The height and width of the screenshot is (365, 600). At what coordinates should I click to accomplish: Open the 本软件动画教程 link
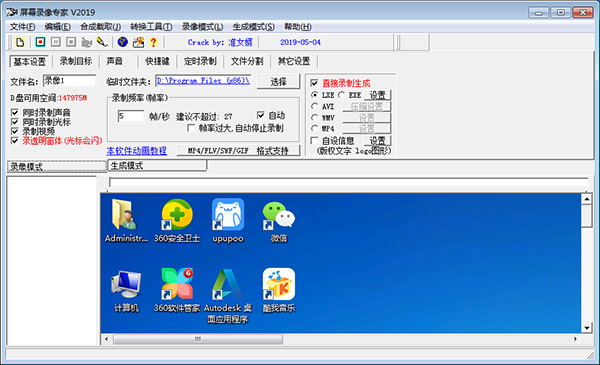[x=137, y=151]
